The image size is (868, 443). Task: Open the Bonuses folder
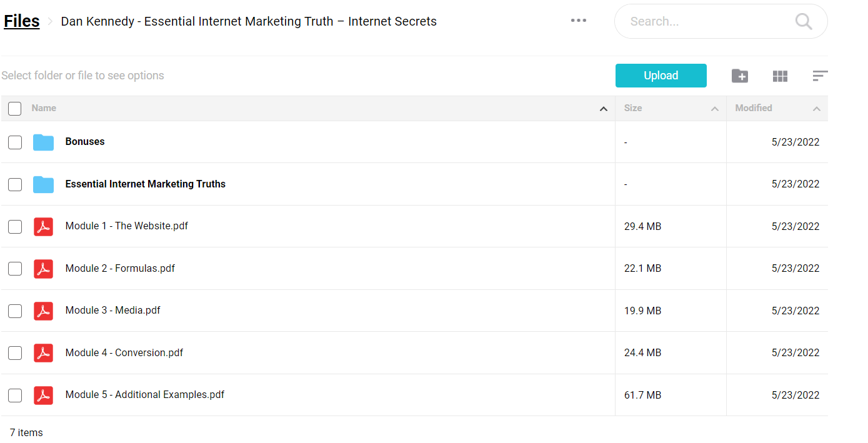pos(85,142)
